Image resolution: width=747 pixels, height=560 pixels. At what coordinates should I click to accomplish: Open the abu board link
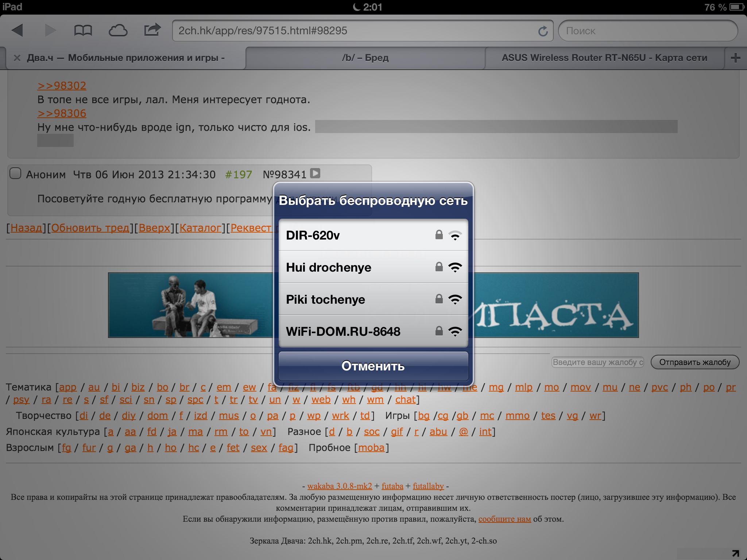click(x=438, y=432)
